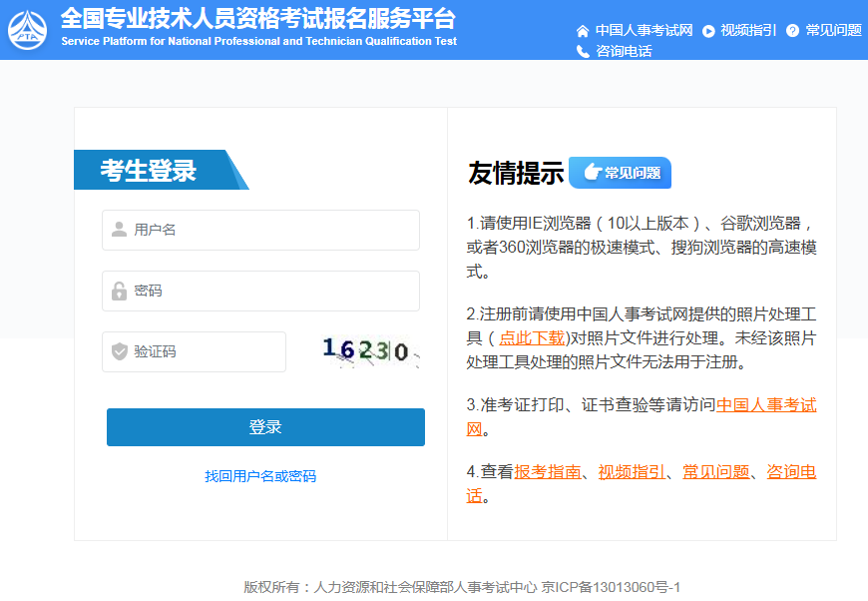Screen dimensions: 868x601
Task: Click the phone icon beside 咨询电话
Action: tap(583, 51)
